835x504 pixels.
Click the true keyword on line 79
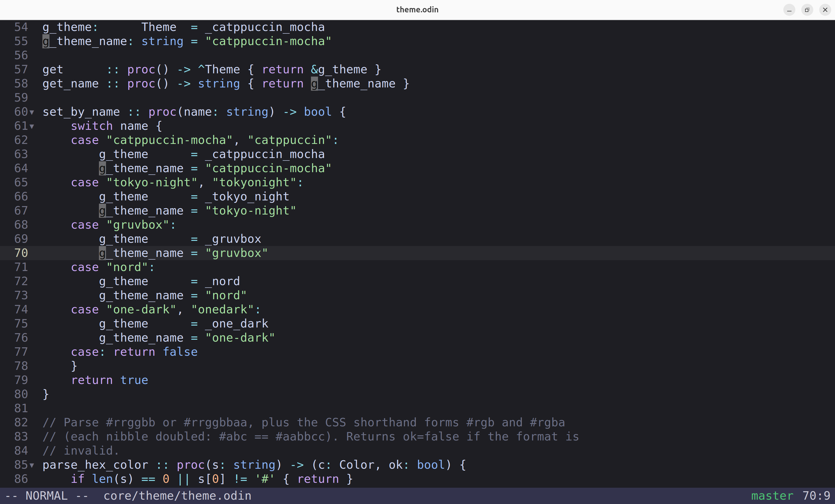coord(134,380)
